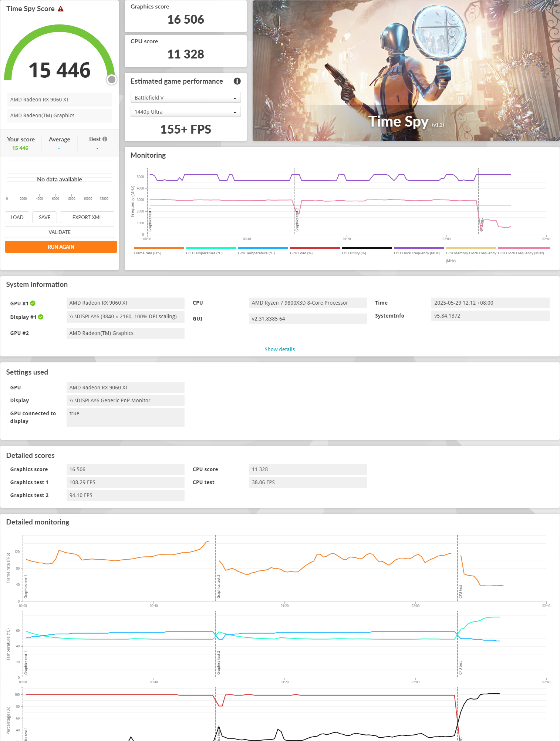
Task: Click the CPU test 38.06 FPS value
Action: [308, 482]
